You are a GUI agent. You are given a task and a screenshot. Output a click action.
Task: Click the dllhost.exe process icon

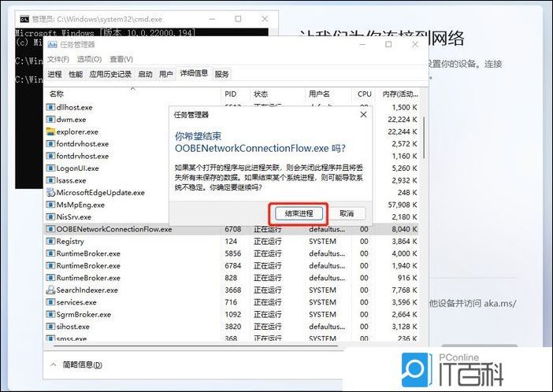[50, 107]
